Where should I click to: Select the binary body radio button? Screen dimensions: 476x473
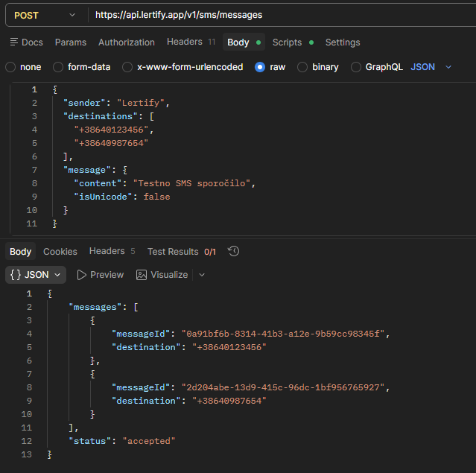(302, 67)
